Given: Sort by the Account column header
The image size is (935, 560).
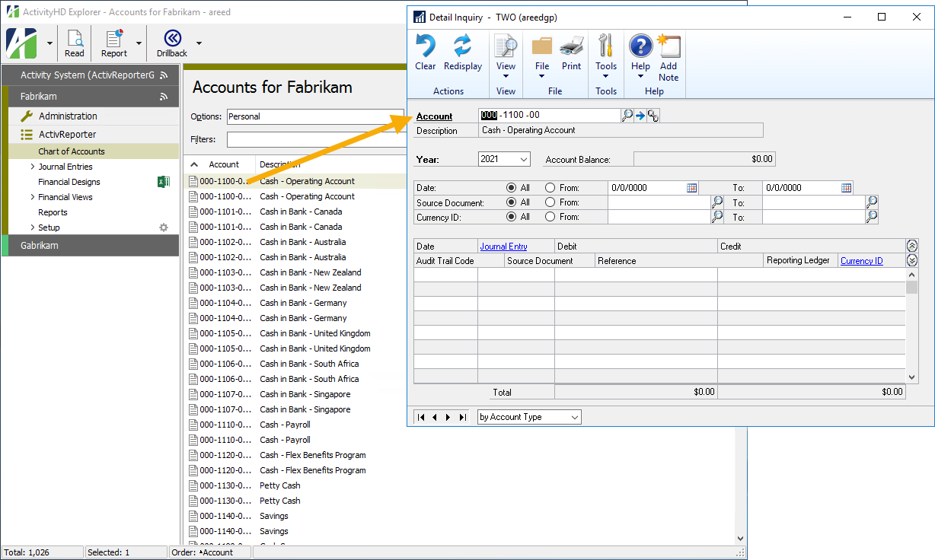Looking at the screenshot, I should pyautogui.click(x=220, y=164).
